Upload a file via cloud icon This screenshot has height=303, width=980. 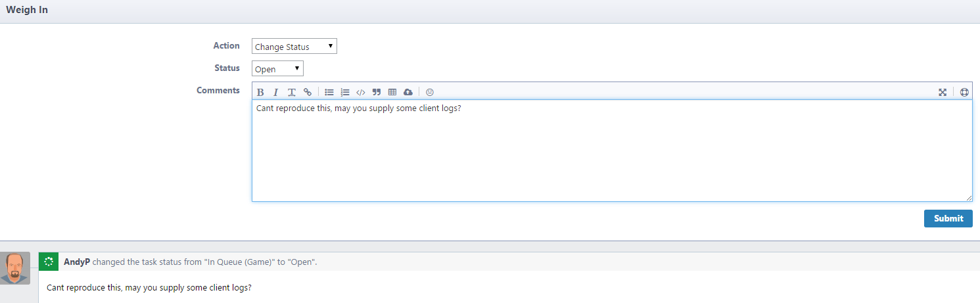408,93
